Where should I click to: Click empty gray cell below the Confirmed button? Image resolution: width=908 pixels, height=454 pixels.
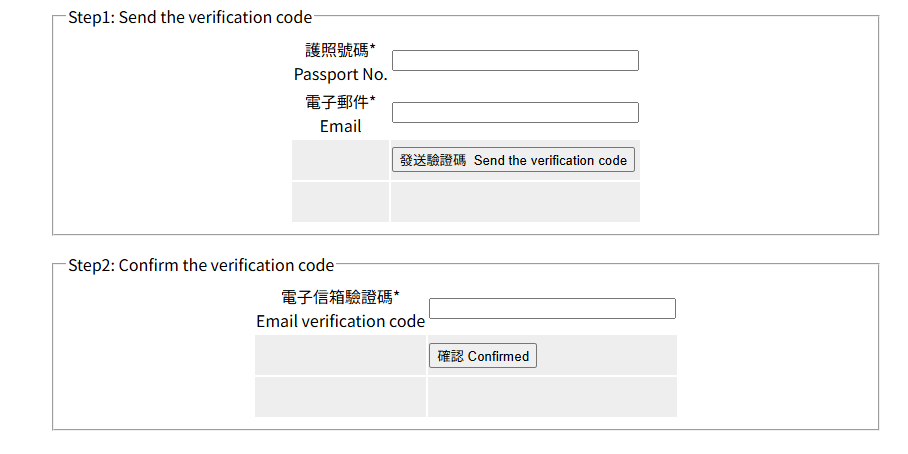tap(552, 397)
